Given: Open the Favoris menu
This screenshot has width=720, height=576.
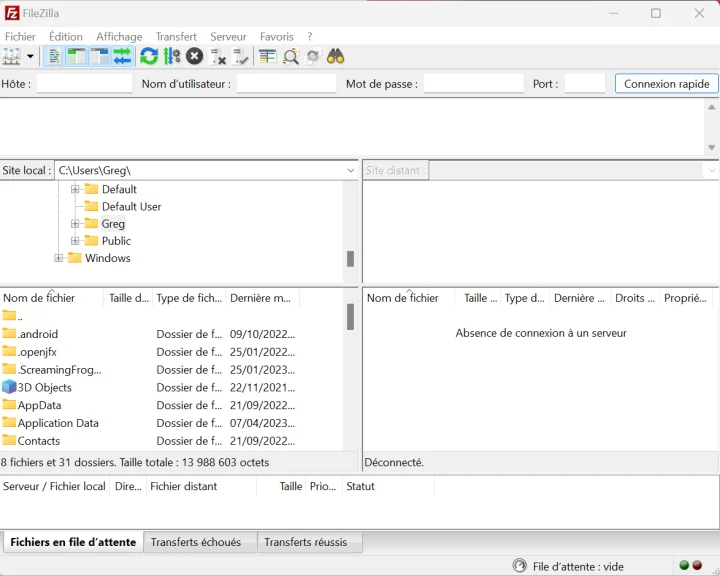Looking at the screenshot, I should tap(276, 37).
